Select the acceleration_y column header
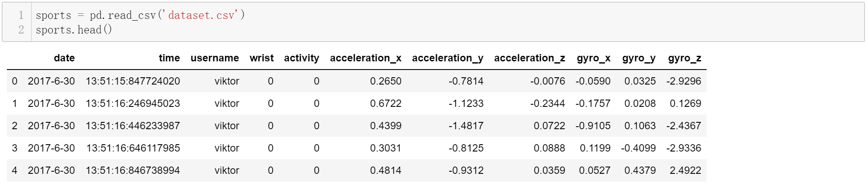The width and height of the screenshot is (868, 188). click(x=448, y=58)
